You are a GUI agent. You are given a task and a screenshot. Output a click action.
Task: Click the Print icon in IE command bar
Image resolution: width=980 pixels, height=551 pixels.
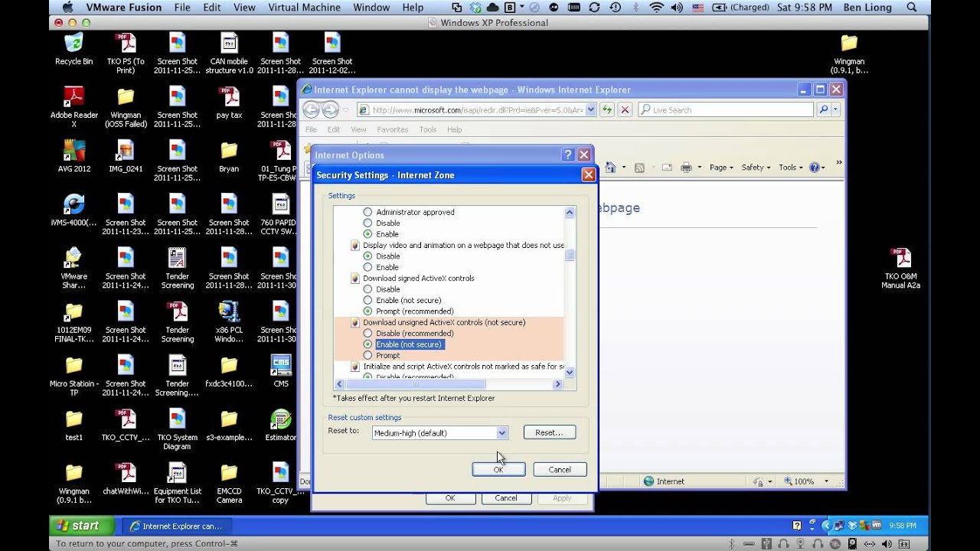coord(686,168)
